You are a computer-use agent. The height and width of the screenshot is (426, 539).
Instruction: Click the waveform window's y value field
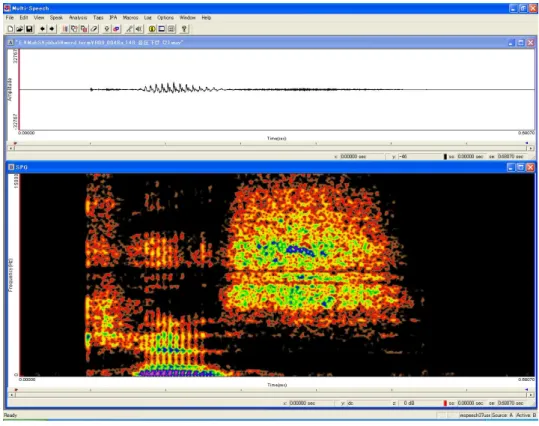pyautogui.click(x=419, y=156)
